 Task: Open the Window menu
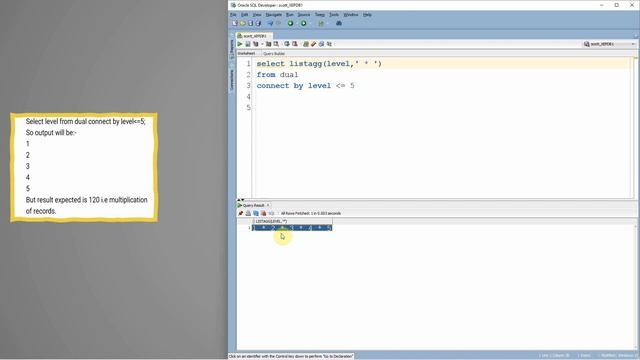[x=351, y=15]
